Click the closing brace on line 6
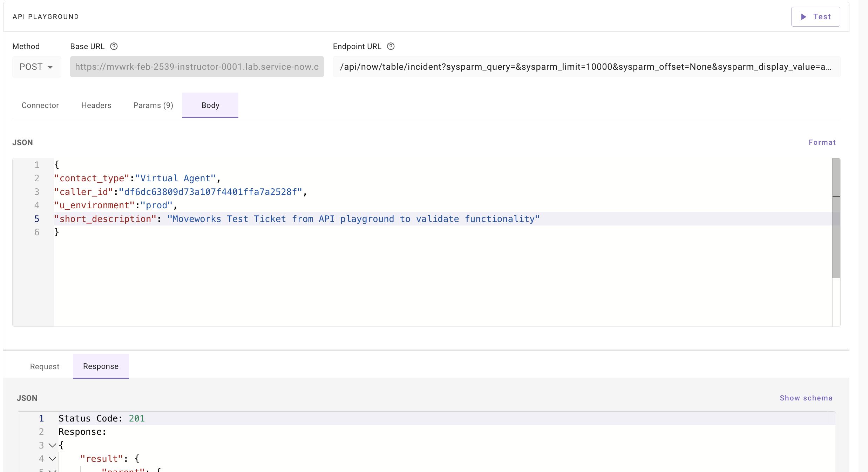This screenshot has width=868, height=472. click(57, 232)
